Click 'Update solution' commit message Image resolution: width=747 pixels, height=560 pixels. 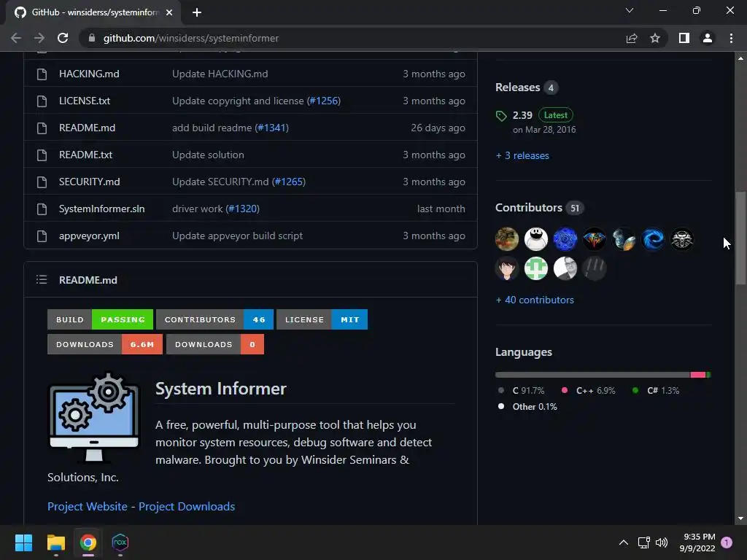pos(208,155)
